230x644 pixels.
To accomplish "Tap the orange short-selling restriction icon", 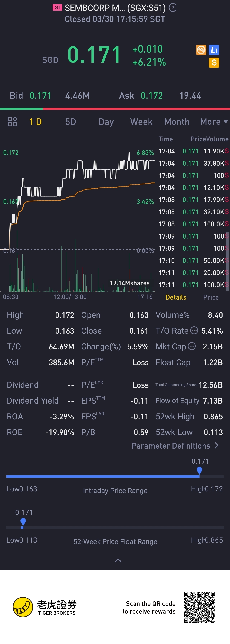I will click(x=201, y=50).
